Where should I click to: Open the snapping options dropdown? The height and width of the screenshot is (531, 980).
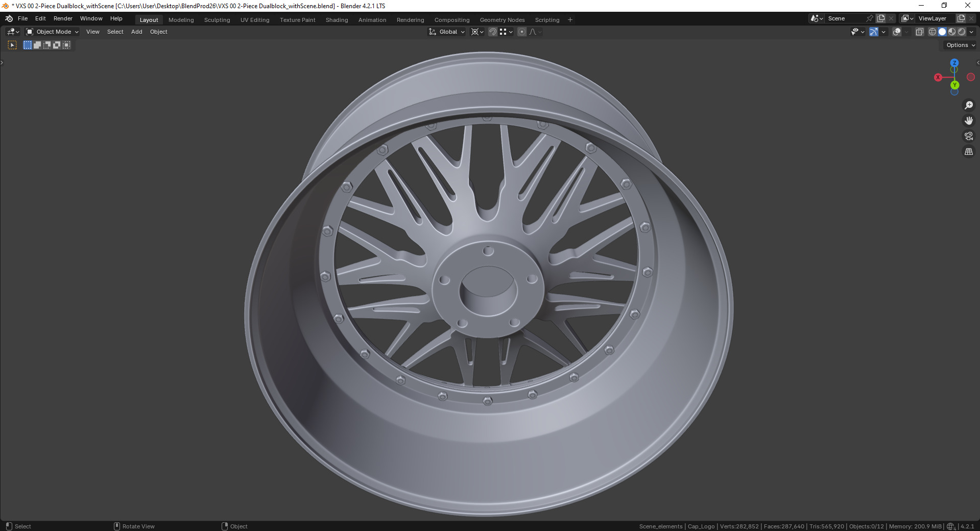click(x=506, y=32)
